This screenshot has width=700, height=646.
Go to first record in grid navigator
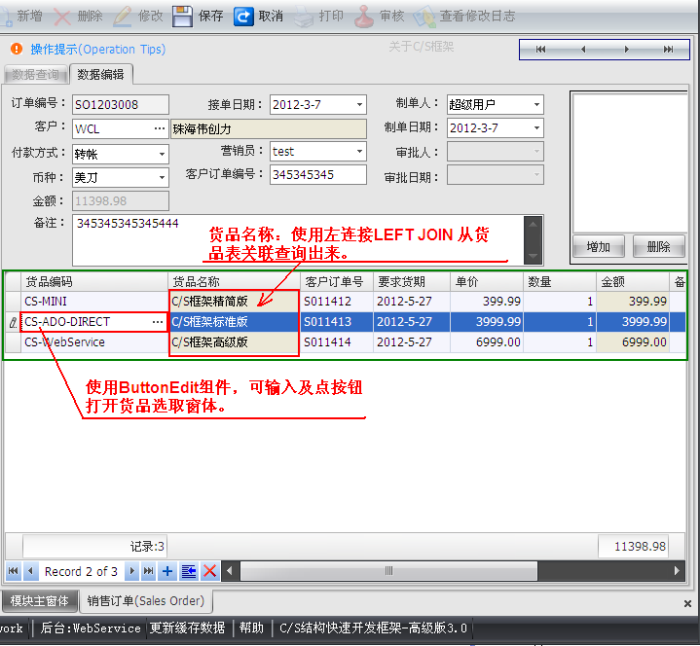click(x=13, y=571)
